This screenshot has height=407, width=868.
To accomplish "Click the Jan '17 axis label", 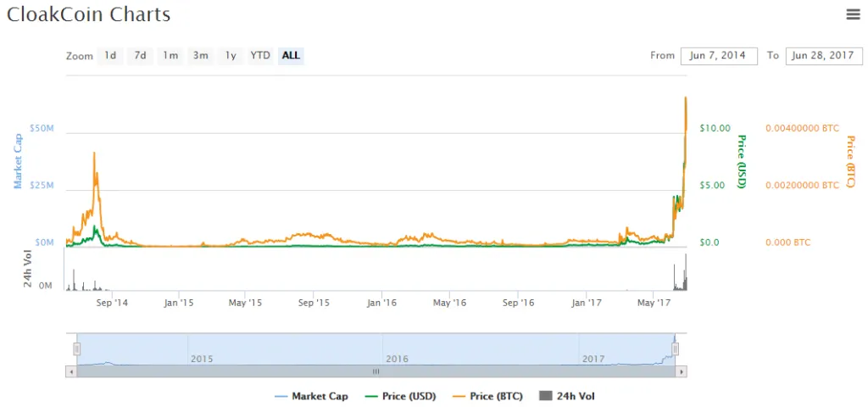I will (587, 303).
